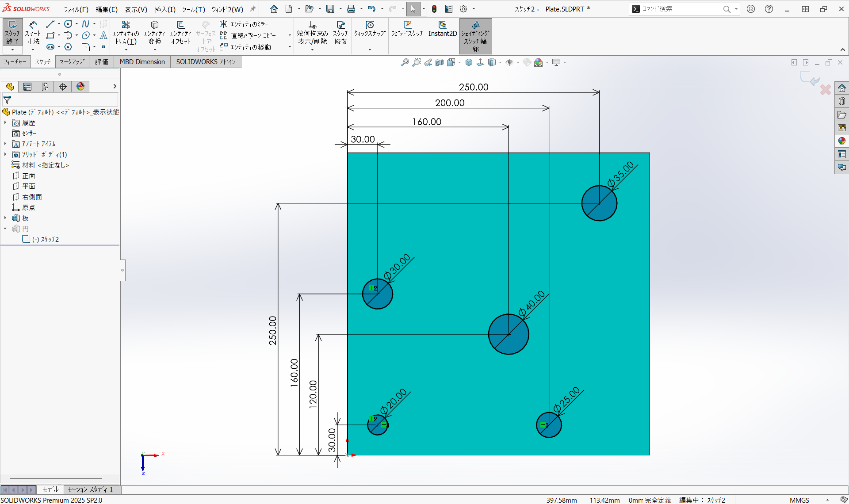Open 表示(V) menu
The image size is (849, 504).
point(136,9)
